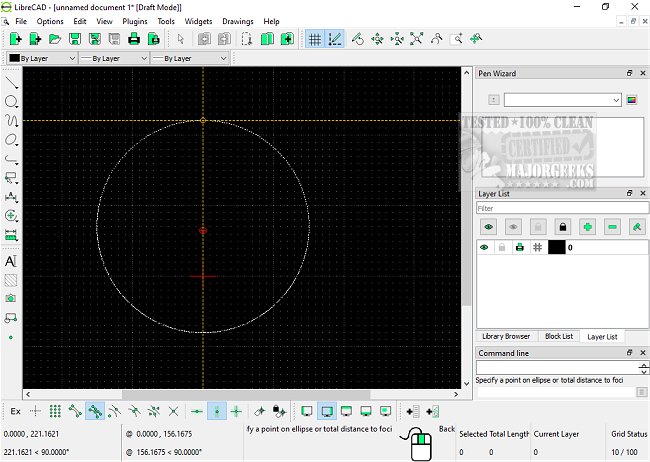Viewport: 650px width, 462px height.
Task: Open the color By Layer dropdown
Action: pos(41,59)
